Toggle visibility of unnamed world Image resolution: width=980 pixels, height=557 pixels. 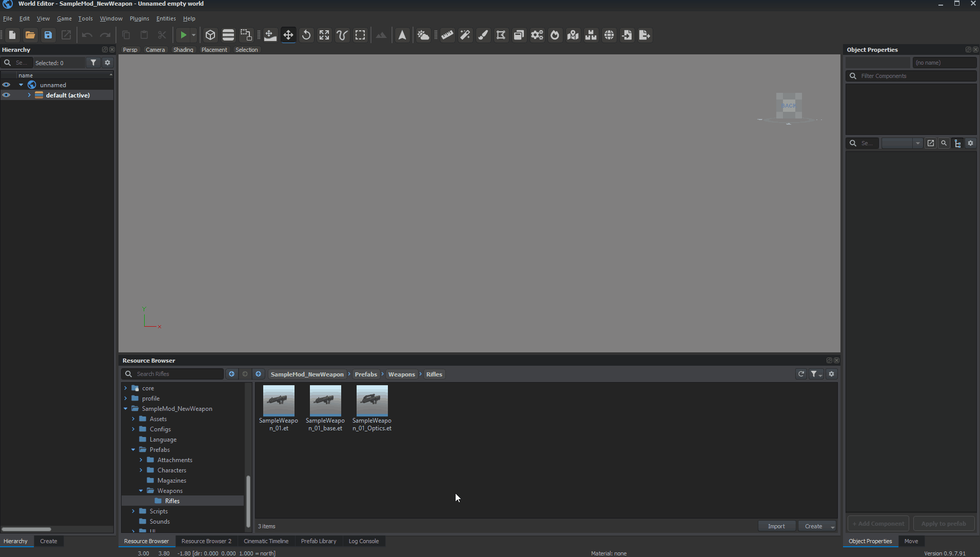click(x=6, y=85)
